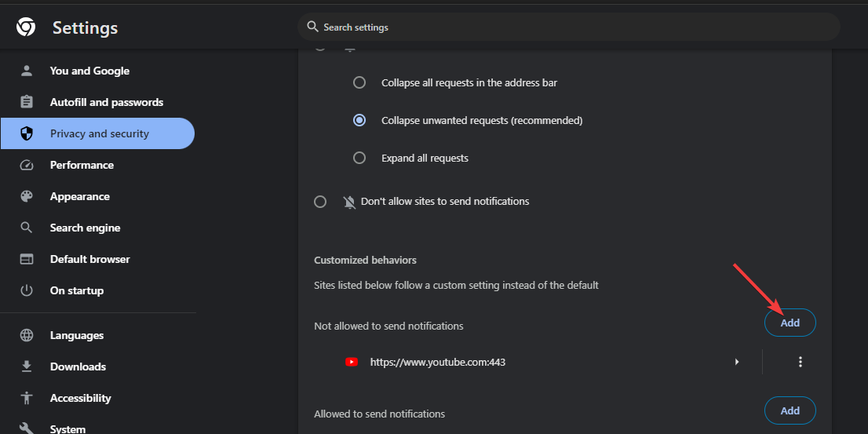Select Collapse unwanted requests (recommended)
The width and height of the screenshot is (868, 434).
tap(359, 120)
